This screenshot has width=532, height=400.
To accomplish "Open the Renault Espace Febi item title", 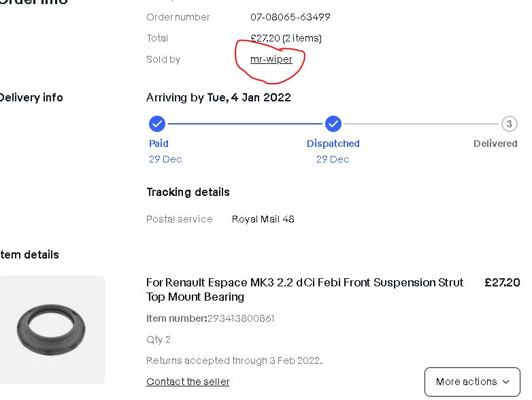I will click(x=305, y=289).
